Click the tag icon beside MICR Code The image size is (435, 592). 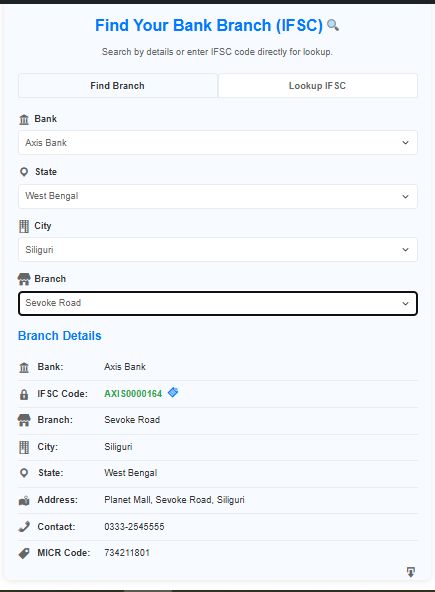[24, 553]
